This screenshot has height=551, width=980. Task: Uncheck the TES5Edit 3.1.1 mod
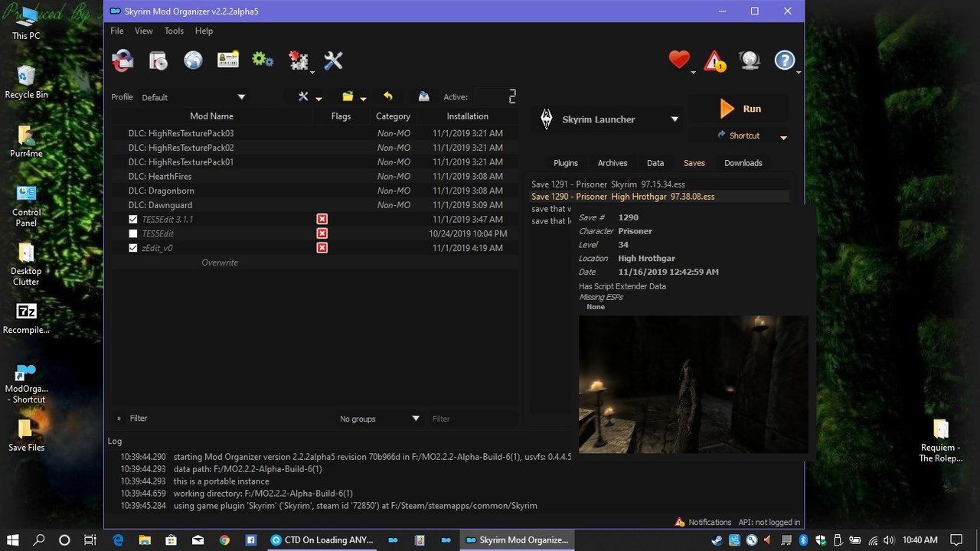click(x=133, y=219)
